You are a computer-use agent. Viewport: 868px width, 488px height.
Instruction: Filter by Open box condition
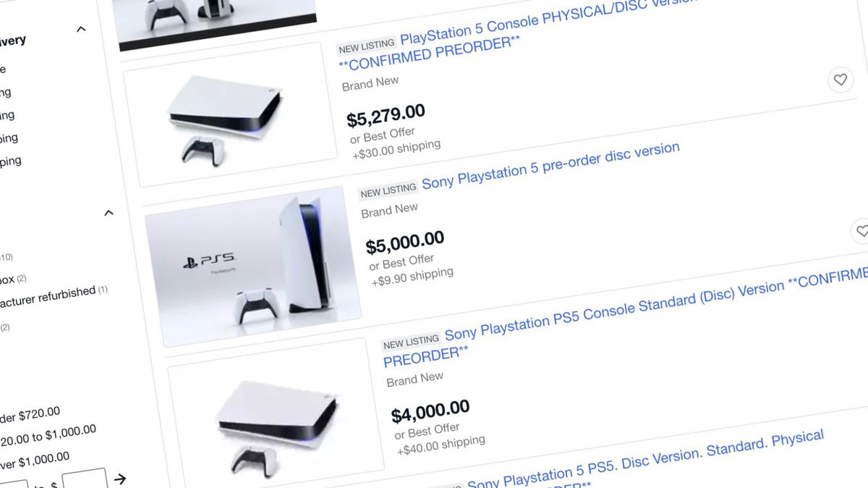[12, 279]
